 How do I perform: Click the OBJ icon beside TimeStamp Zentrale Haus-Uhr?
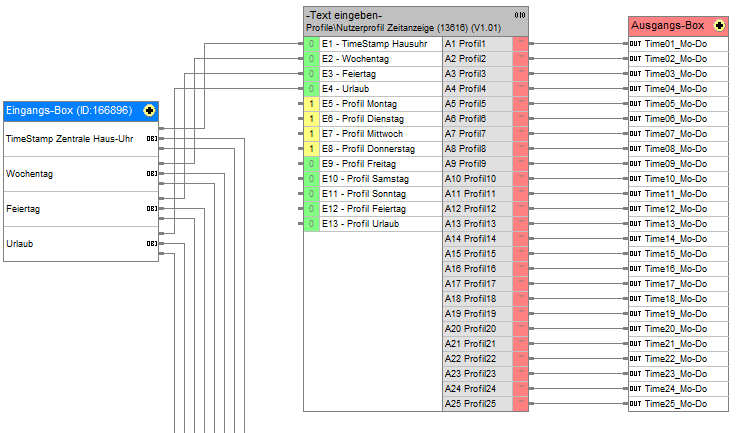151,139
